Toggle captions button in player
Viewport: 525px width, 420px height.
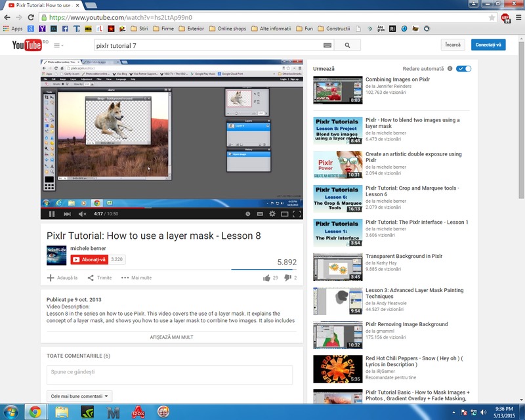coord(260,214)
